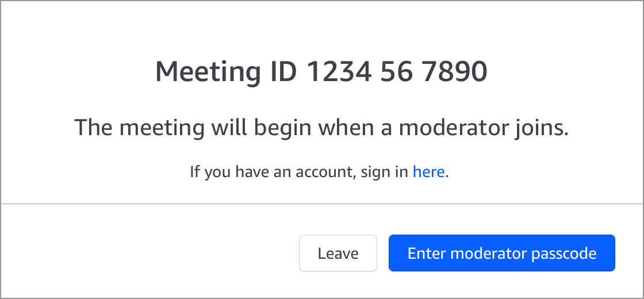Exit the meeting lobby via Leave
This screenshot has width=644, height=299.
[x=338, y=253]
